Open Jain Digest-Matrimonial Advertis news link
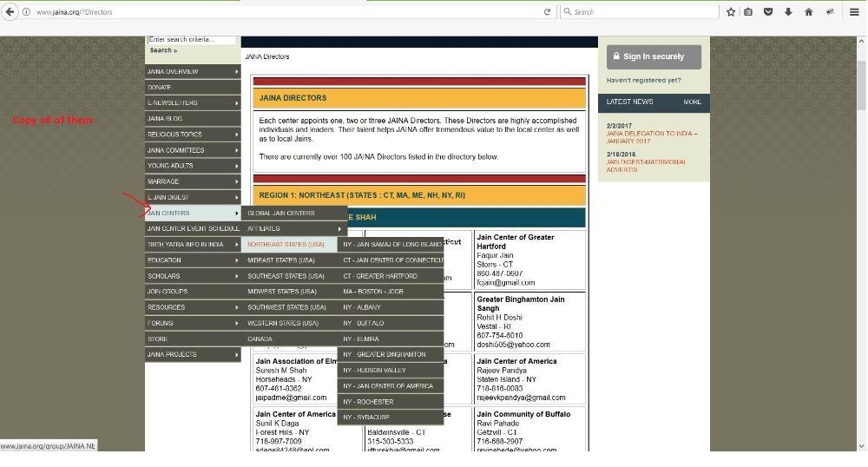 pos(646,166)
